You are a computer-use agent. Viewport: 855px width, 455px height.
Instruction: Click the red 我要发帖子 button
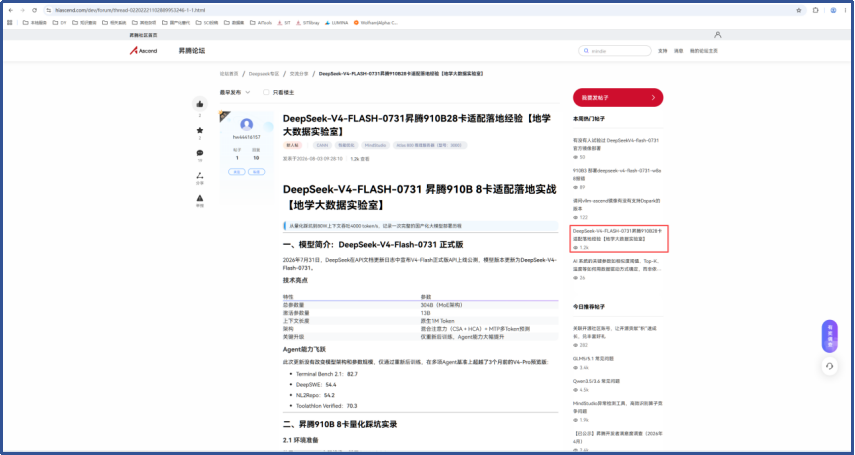pos(618,98)
